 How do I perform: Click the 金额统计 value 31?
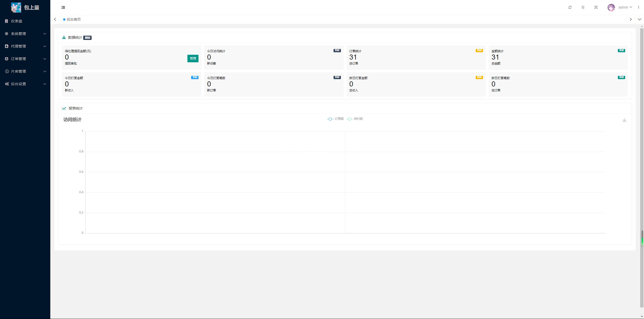click(x=495, y=57)
